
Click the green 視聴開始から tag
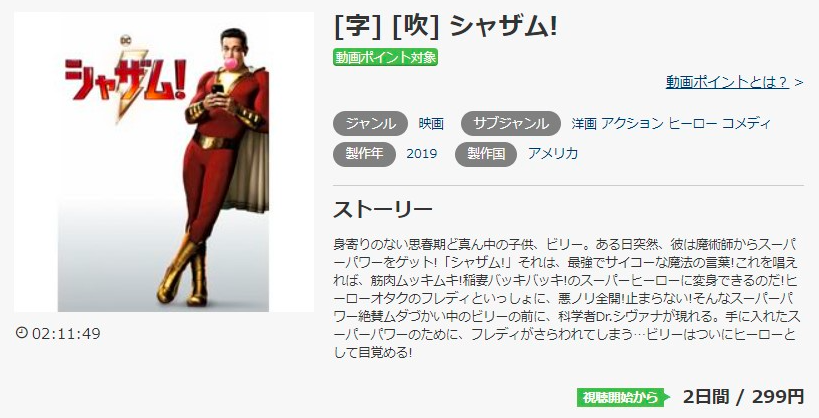[x=623, y=398]
